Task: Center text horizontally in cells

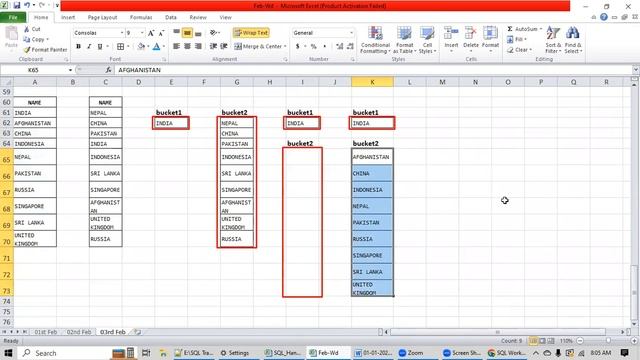Action: pos(187,47)
